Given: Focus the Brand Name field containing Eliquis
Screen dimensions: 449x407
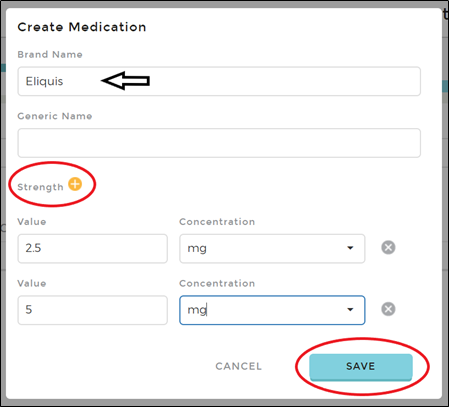Looking at the screenshot, I should coord(219,81).
